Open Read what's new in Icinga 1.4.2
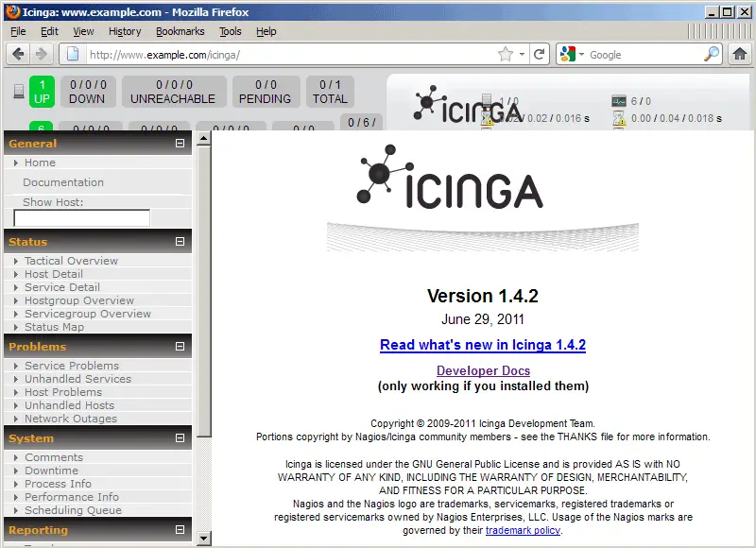The width and height of the screenshot is (756, 548). tap(483, 345)
